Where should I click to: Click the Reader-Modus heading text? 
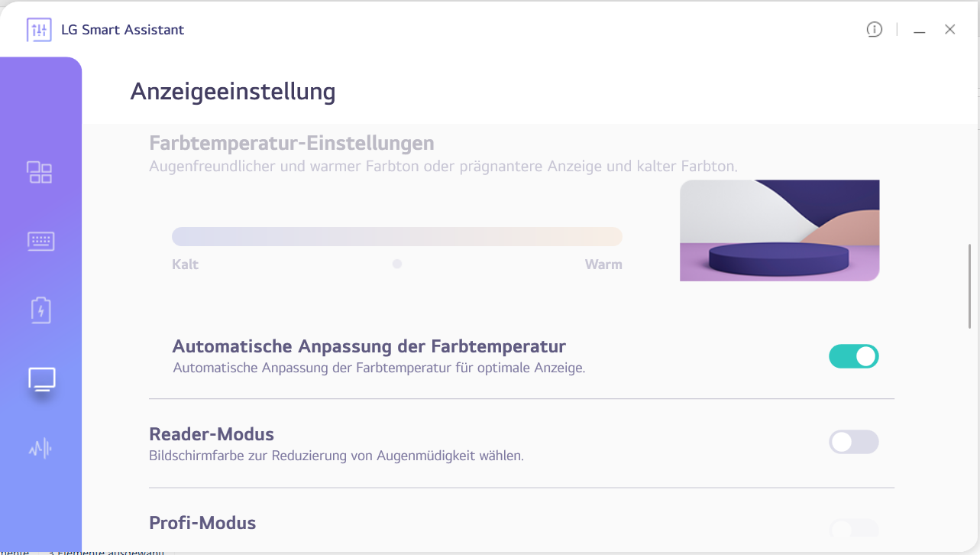point(212,434)
